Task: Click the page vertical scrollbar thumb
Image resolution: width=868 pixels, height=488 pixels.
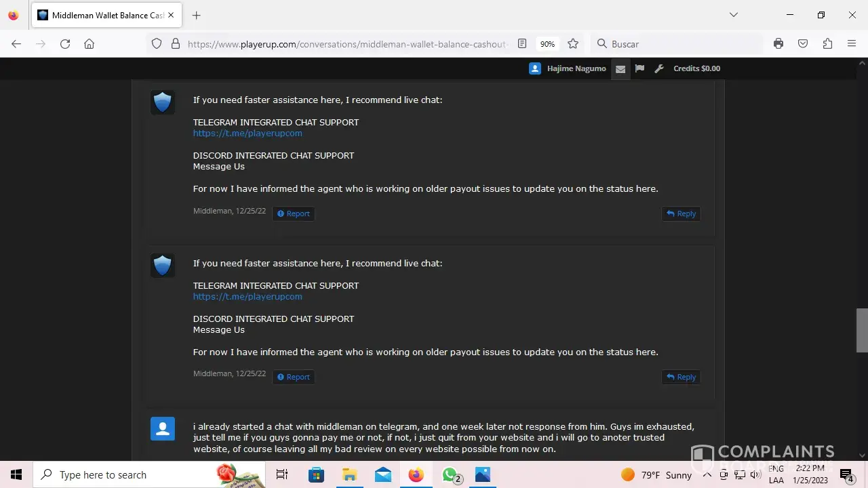Action: click(x=862, y=330)
